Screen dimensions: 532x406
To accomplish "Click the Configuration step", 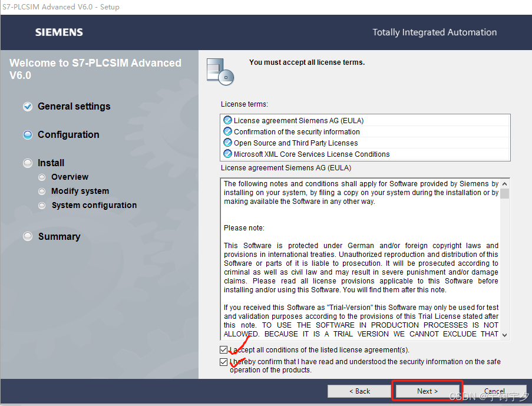I will tap(68, 134).
